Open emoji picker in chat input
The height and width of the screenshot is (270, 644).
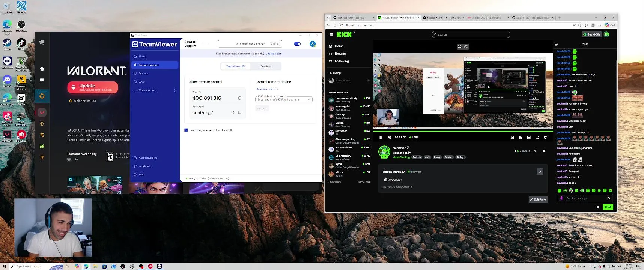pyautogui.click(x=609, y=198)
